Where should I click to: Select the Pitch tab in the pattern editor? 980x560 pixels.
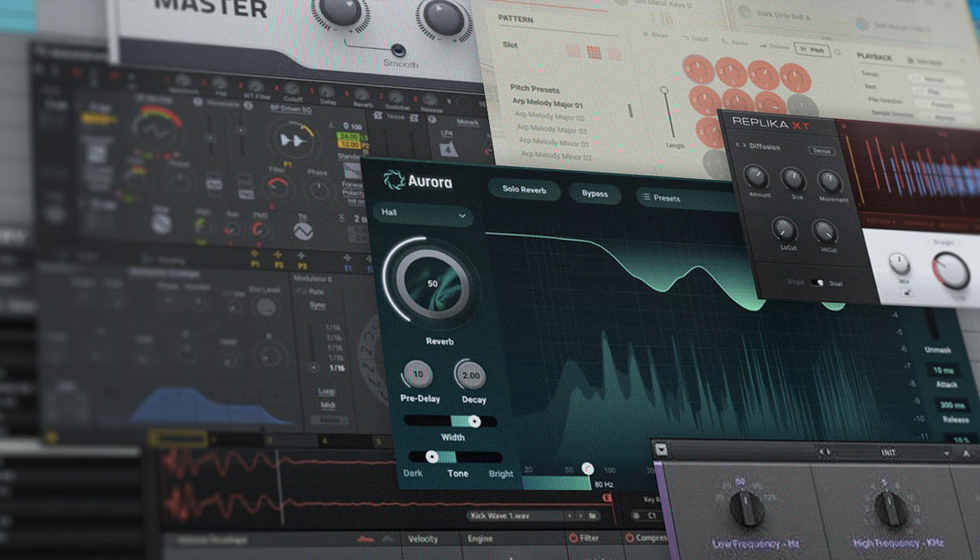[811, 49]
